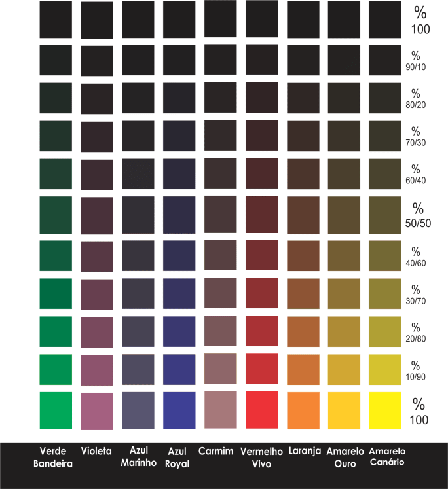Pick the Carmim swatch in the 50/50 row
Viewport: 448px width, 489px height.
pos(220,215)
